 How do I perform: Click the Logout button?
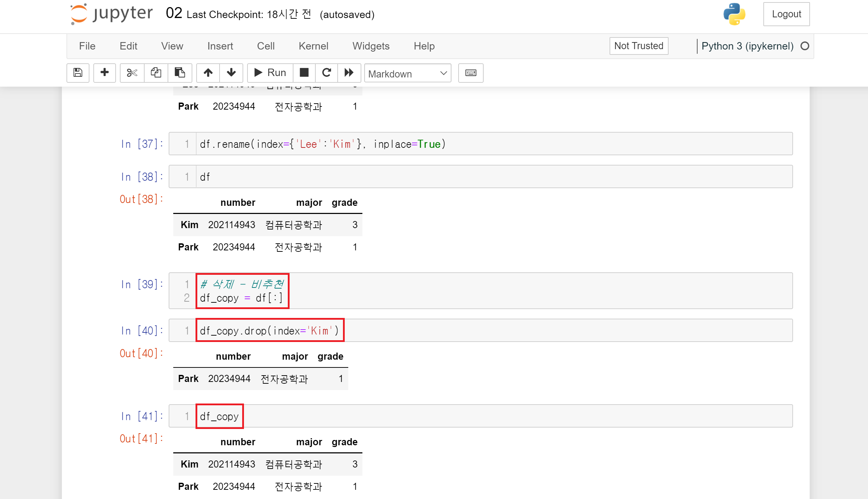click(x=786, y=14)
